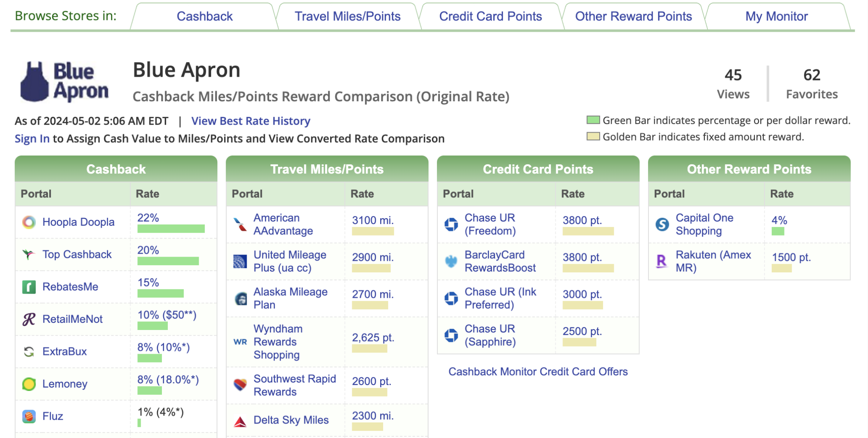Click the Alaska Mileage Plan icon
Viewport: 868px width, 438px height.
point(239,298)
